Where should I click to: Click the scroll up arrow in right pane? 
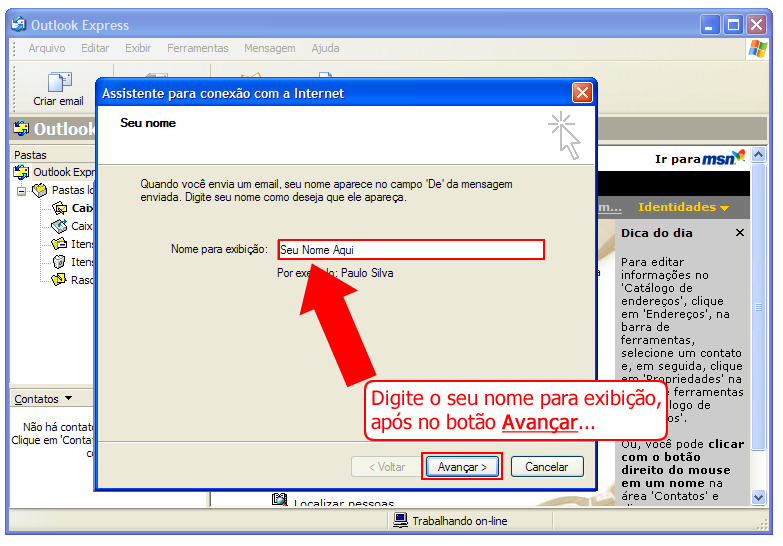(759, 155)
